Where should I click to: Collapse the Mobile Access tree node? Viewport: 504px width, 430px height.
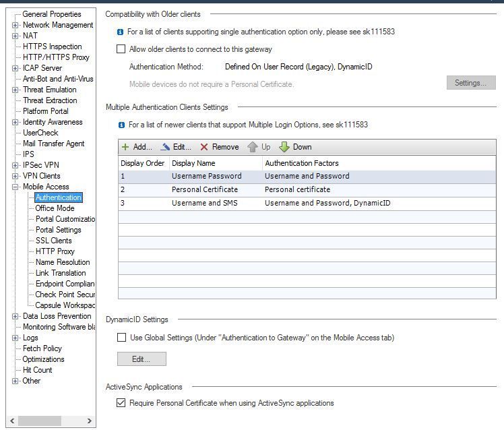tap(15, 187)
